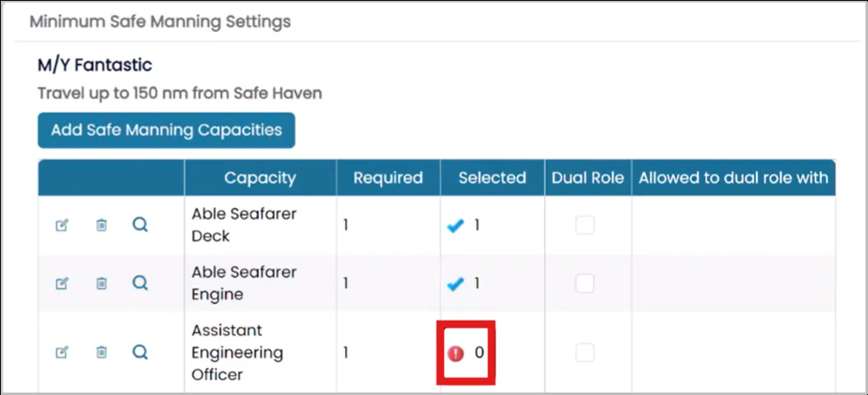Open magnifier for Able Seafarer Engine
The width and height of the screenshot is (868, 395).
tap(140, 282)
